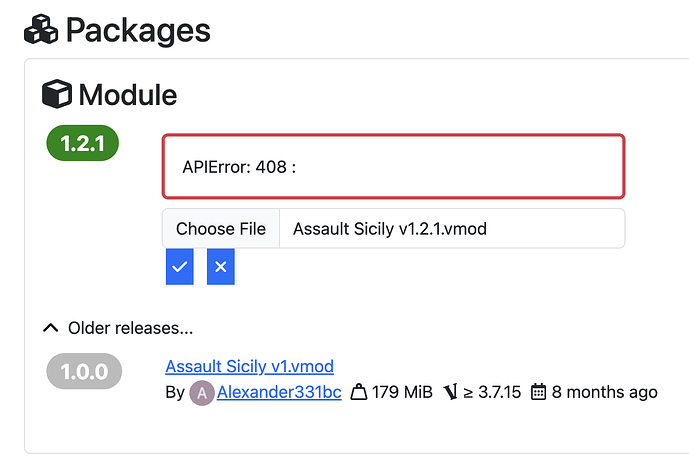Viewport: 689px width, 464px height.
Task: Click the Packages boxes icon
Action: 41,28
